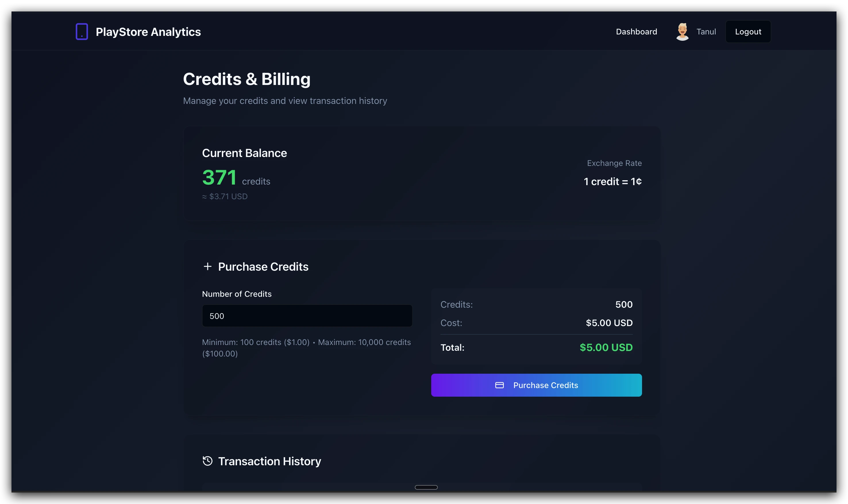Select the Transaction History section title

[x=269, y=461]
